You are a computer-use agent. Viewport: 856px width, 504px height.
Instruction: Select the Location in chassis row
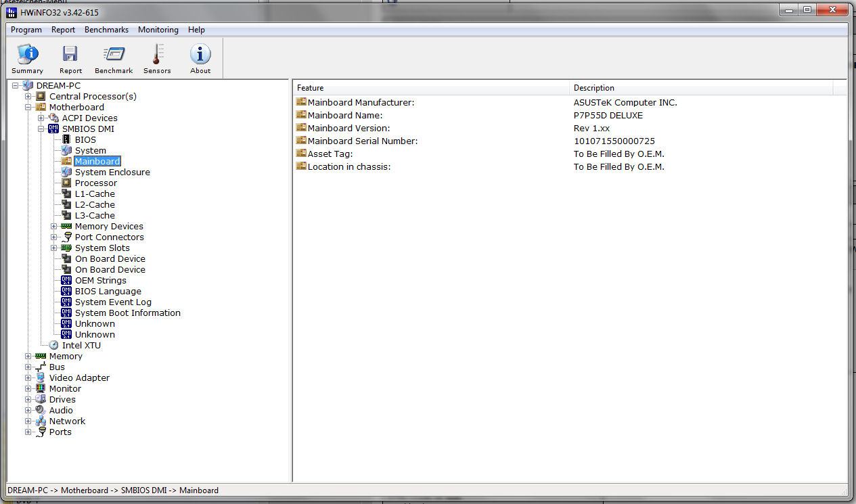pyautogui.click(x=570, y=167)
